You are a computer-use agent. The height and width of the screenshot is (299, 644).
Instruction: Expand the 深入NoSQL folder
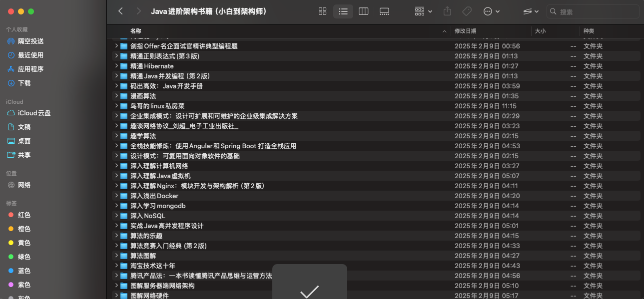[116, 216]
